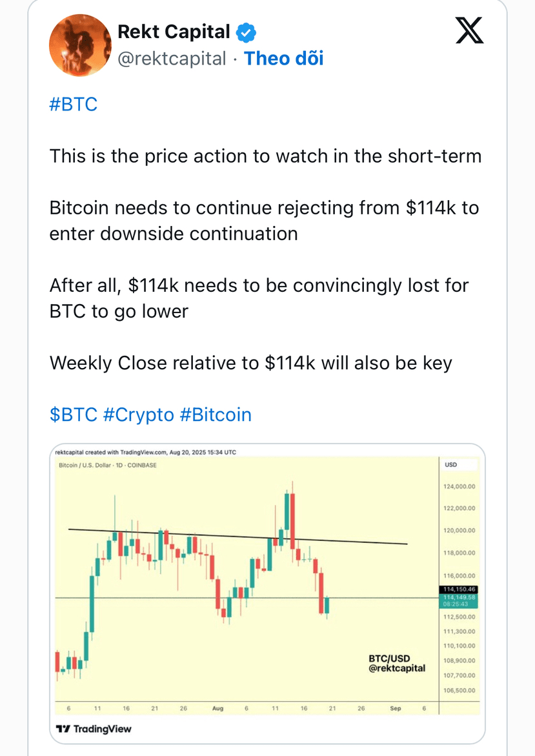The height and width of the screenshot is (756, 535).
Task: Click the 124,000.00 price axis label
Action: coord(459,487)
